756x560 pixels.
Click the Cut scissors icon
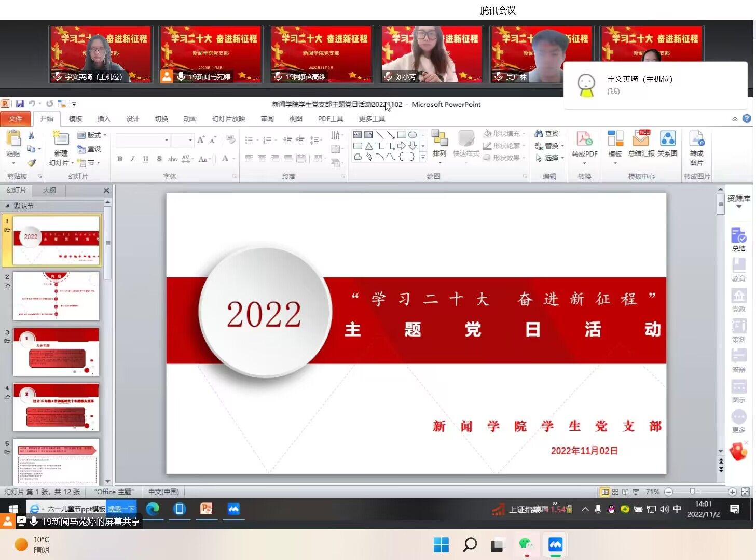[x=31, y=135]
